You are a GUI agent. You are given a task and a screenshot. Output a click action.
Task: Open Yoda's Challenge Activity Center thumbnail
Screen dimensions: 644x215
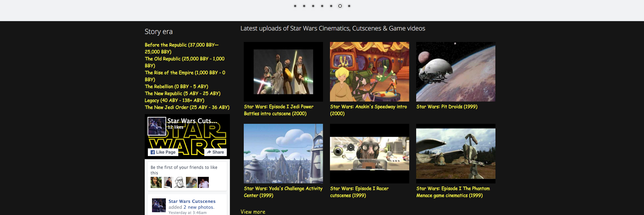pos(283,154)
